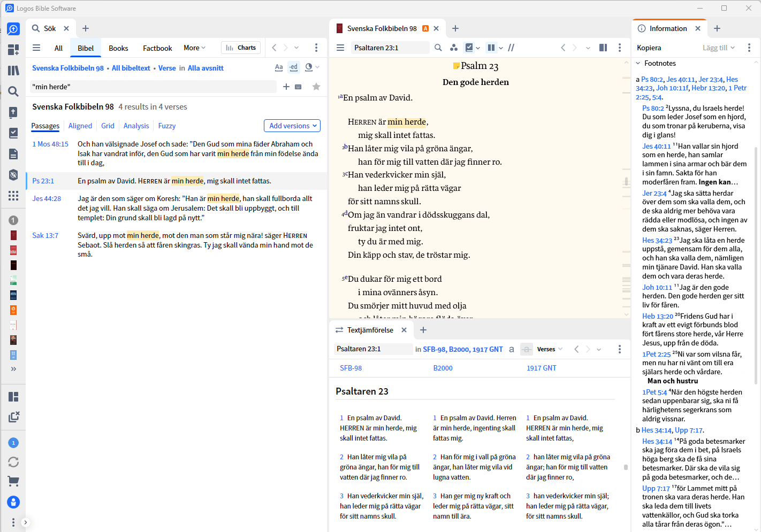The width and height of the screenshot is (761, 532).
Task: Open the Jes 44:28 search result
Action: click(x=47, y=198)
